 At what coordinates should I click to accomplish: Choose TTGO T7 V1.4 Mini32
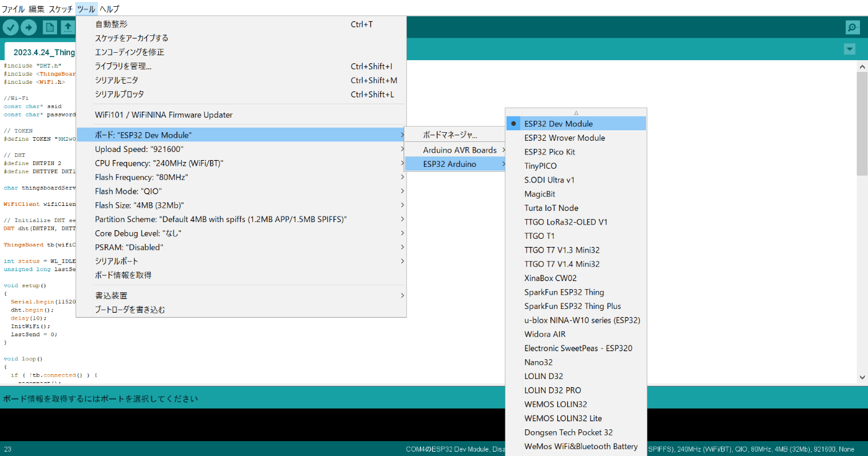[x=577, y=264]
